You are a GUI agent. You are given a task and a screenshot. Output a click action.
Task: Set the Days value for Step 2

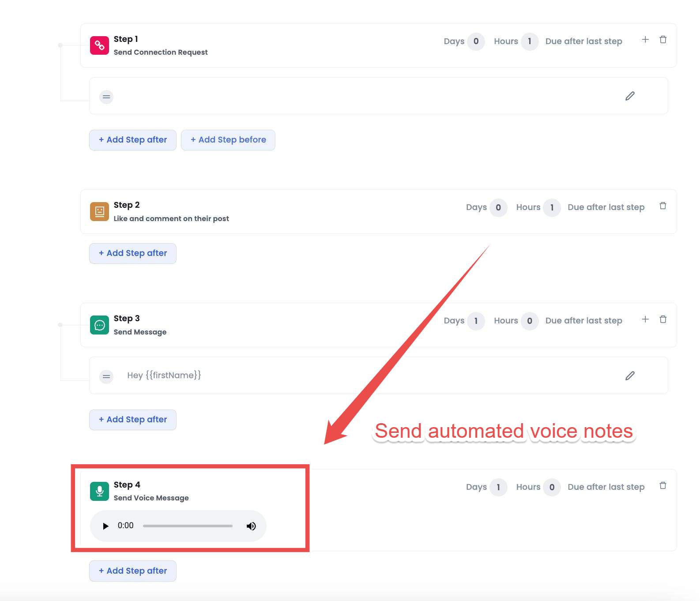(498, 207)
